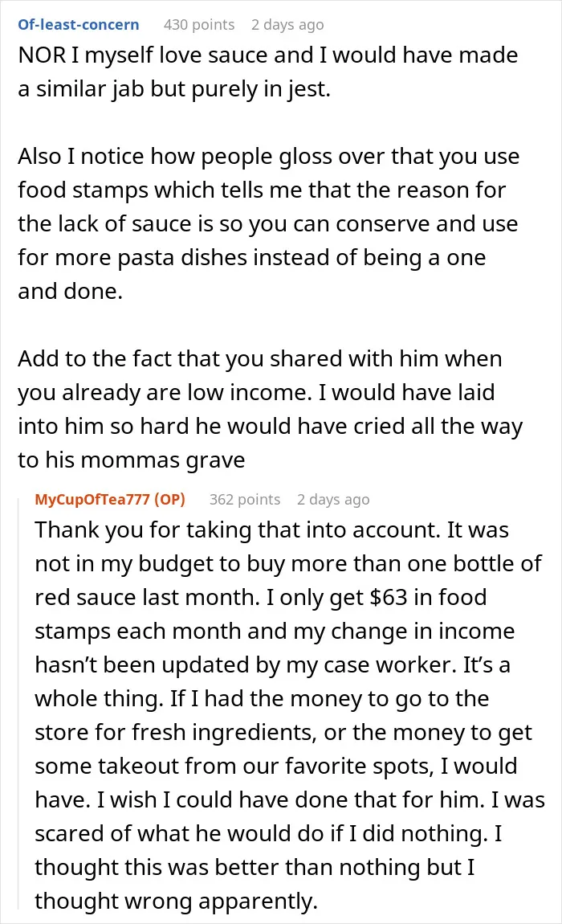Click the paragraph beginning 'Also I notice'
This screenshot has width=562, height=924.
268,224
